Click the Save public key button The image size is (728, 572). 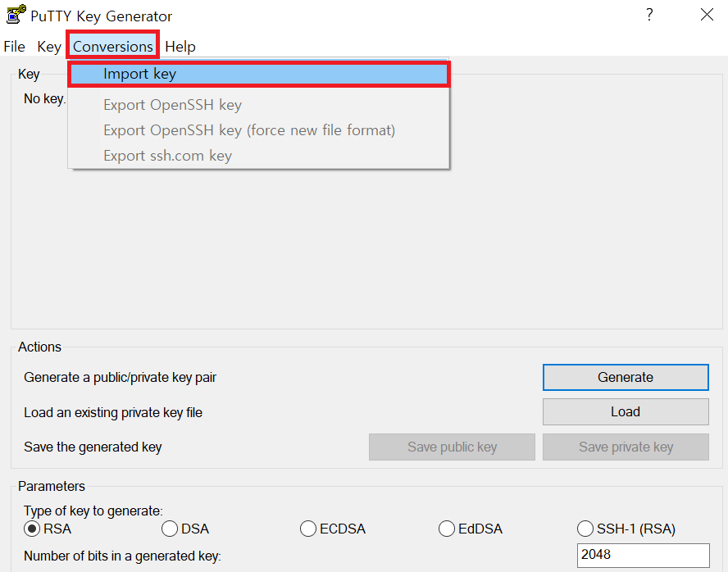(x=452, y=447)
